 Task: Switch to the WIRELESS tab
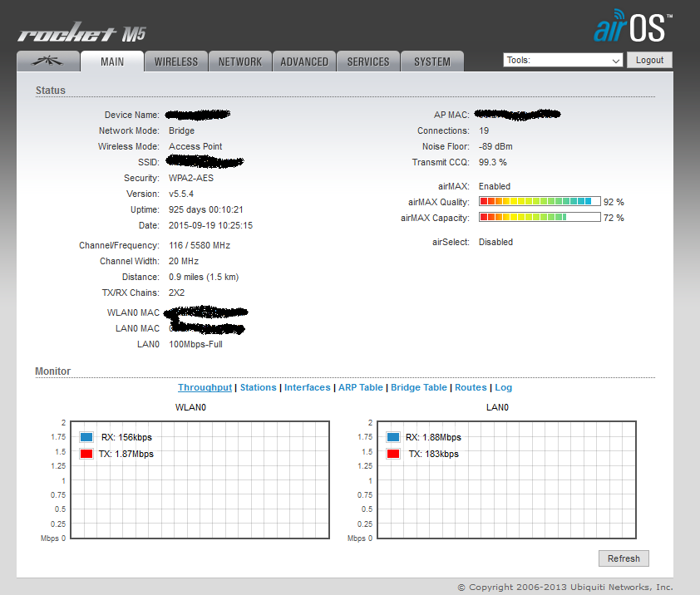176,61
